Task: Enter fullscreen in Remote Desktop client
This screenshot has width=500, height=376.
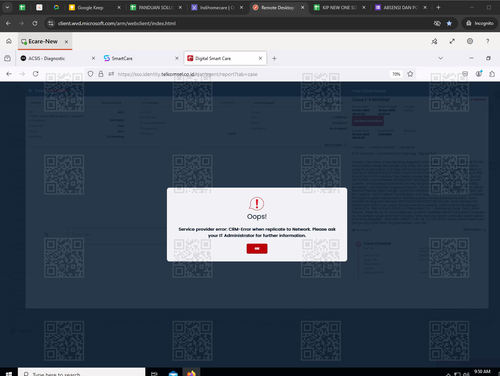Action: point(452,41)
